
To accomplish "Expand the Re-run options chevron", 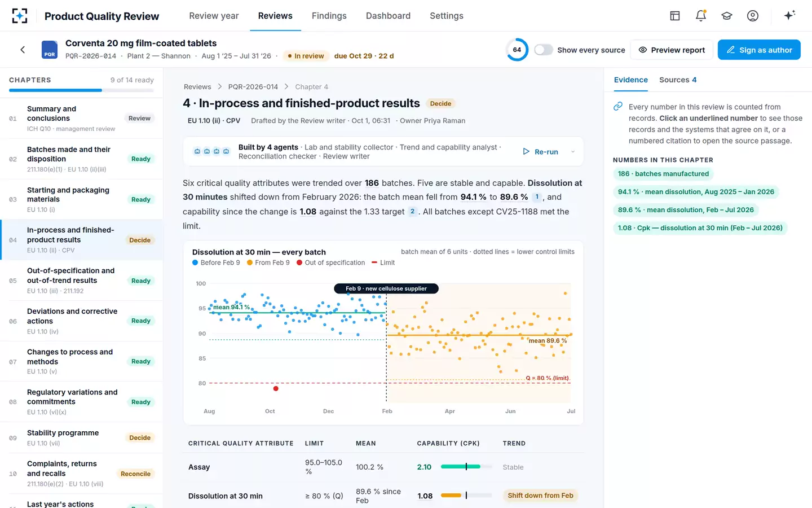I will click(573, 151).
